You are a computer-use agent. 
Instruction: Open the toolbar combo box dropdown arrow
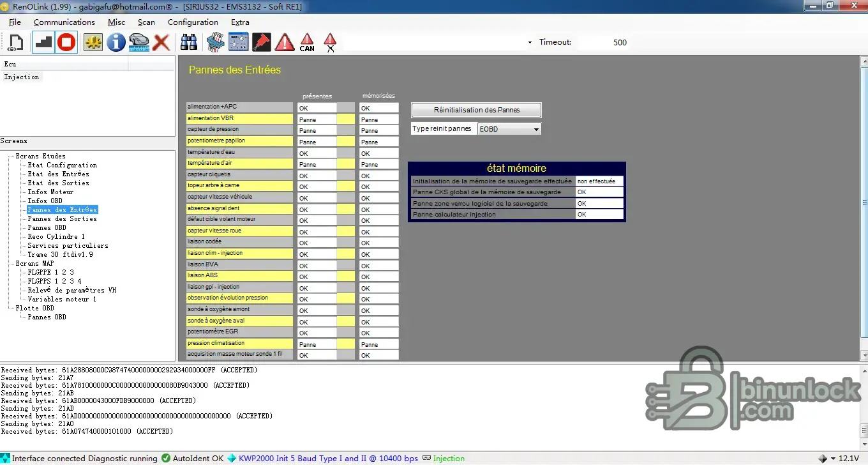tap(530, 43)
